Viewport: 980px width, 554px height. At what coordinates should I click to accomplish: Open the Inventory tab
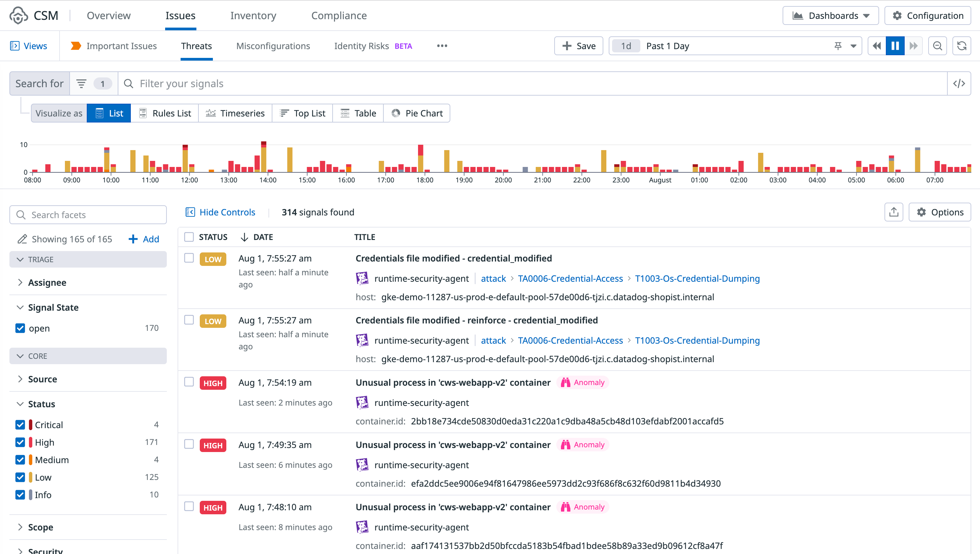[x=253, y=15]
